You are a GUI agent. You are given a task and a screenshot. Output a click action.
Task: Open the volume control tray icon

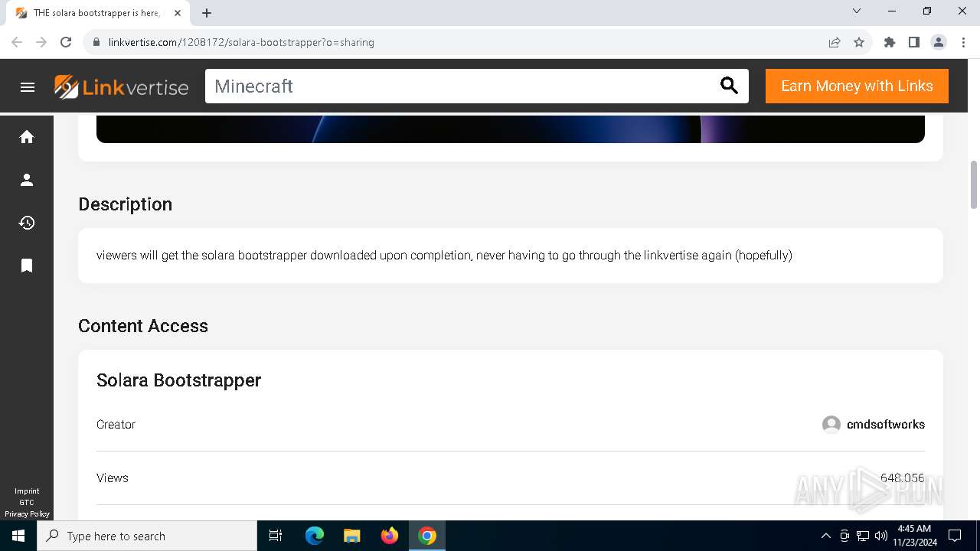[880, 536]
